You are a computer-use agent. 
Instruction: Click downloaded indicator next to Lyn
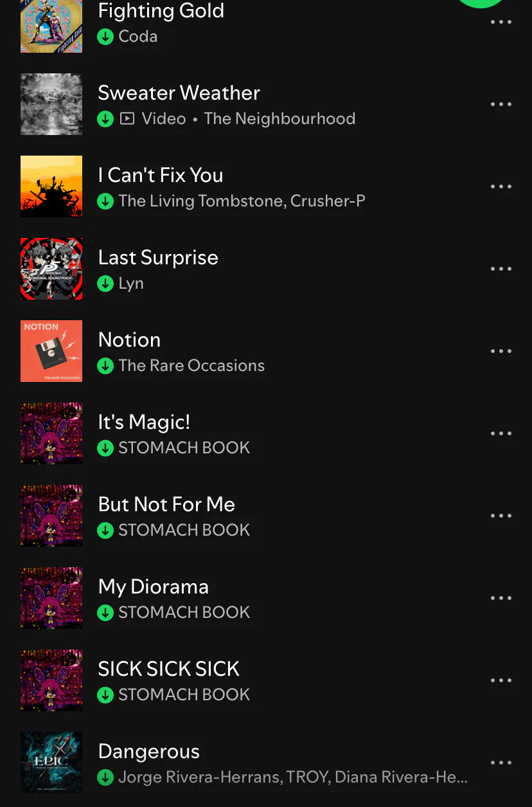[x=105, y=284]
